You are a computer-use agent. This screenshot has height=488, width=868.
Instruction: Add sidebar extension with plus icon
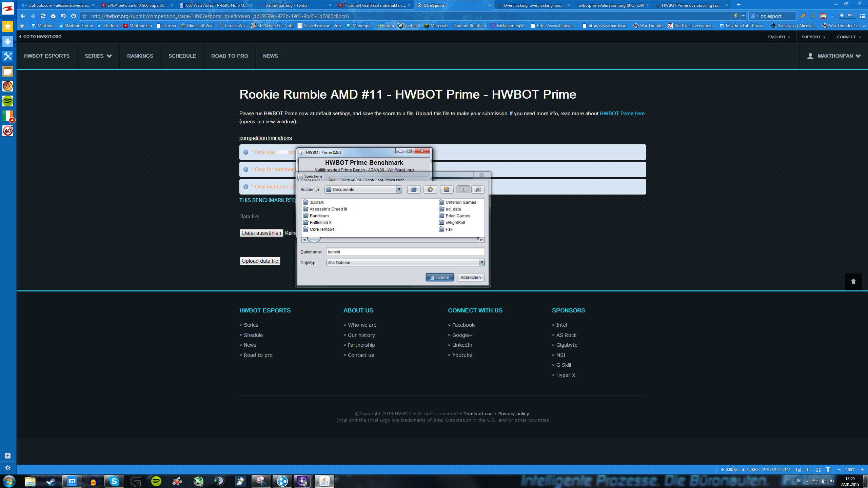point(8,456)
